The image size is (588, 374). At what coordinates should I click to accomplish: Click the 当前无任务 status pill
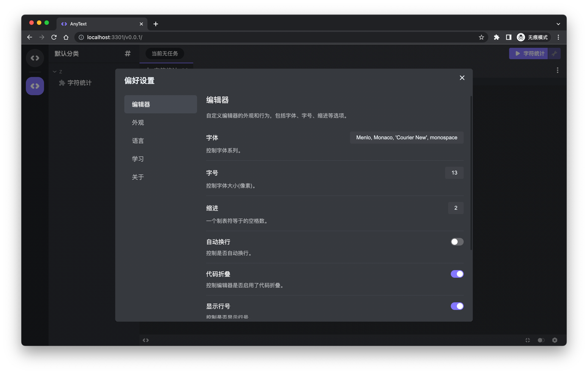click(x=164, y=53)
